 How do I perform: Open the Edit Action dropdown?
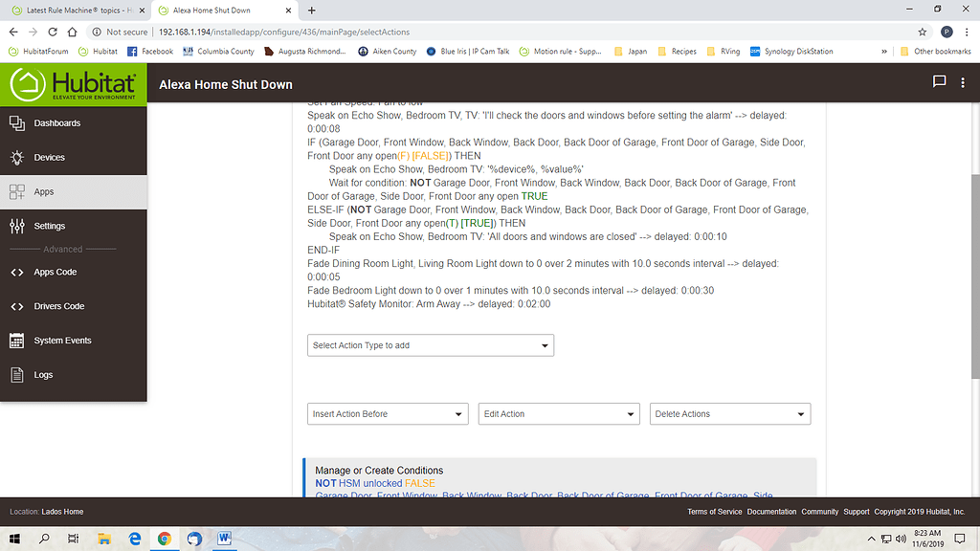[x=559, y=414]
